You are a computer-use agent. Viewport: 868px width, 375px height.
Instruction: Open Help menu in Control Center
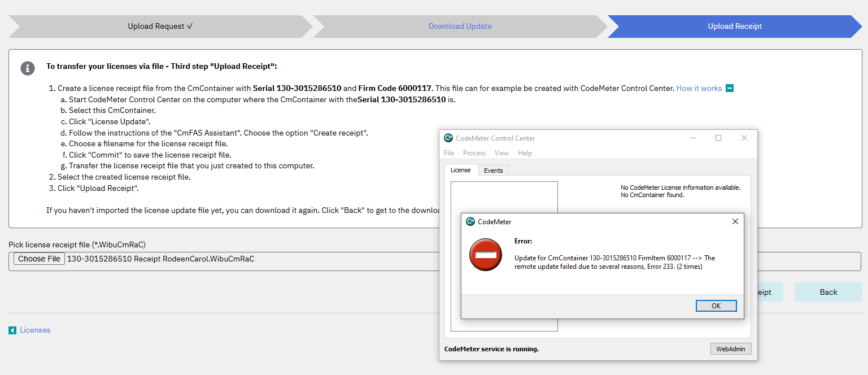(x=525, y=153)
